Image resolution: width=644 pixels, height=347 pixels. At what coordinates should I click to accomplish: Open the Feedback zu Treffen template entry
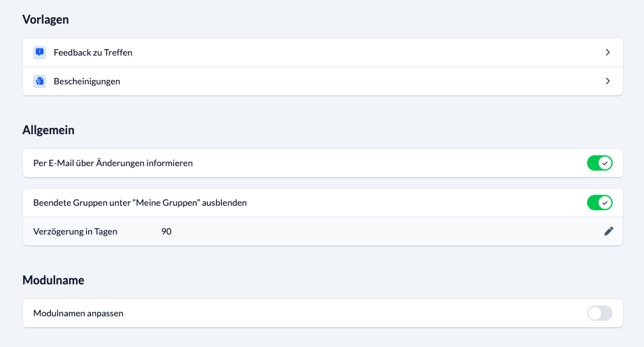tap(93, 52)
